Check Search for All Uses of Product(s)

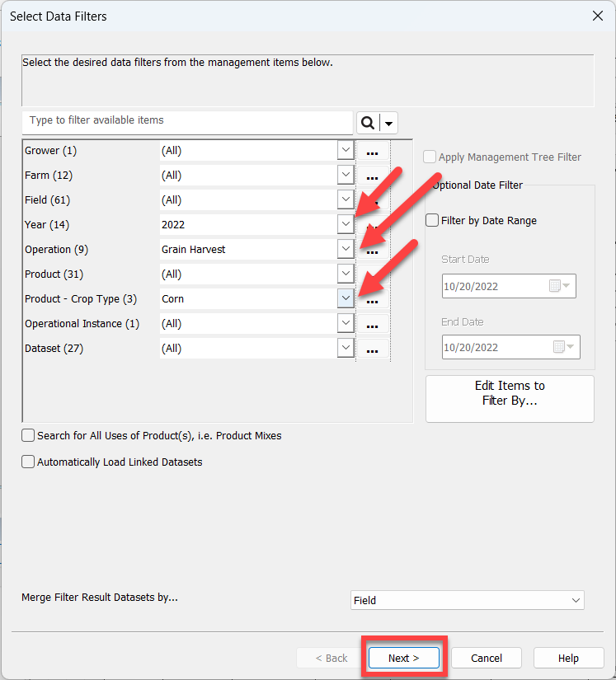point(28,436)
